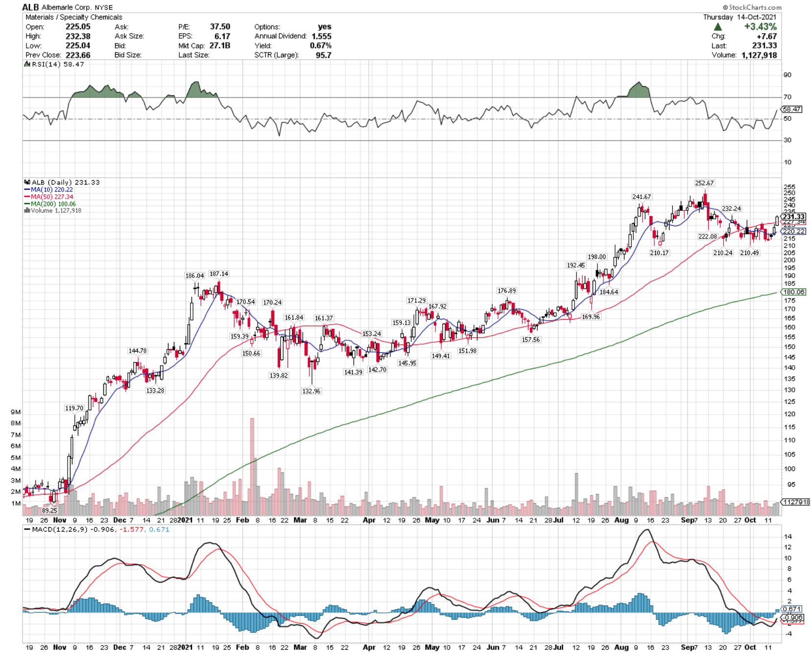The height and width of the screenshot is (653, 812).
Task: Click the MA(10) 220.22 legend entry
Action: (48, 189)
